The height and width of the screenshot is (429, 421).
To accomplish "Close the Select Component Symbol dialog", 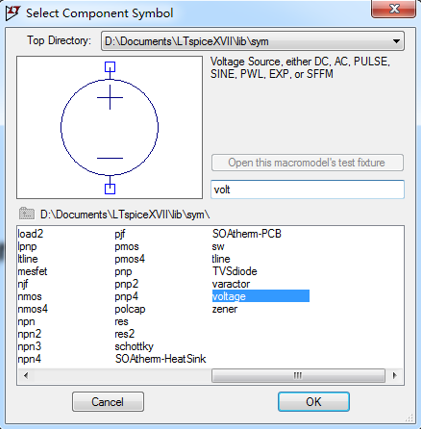I will pos(394,9).
